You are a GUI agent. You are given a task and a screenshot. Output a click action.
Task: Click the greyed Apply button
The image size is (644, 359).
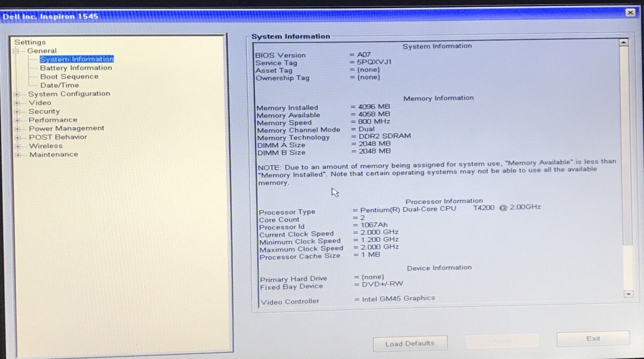coord(502,341)
